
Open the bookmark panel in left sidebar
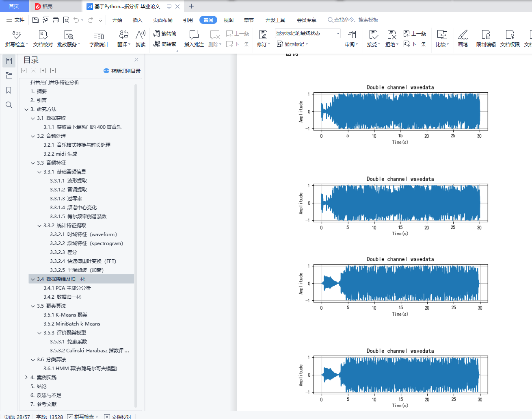coord(9,90)
